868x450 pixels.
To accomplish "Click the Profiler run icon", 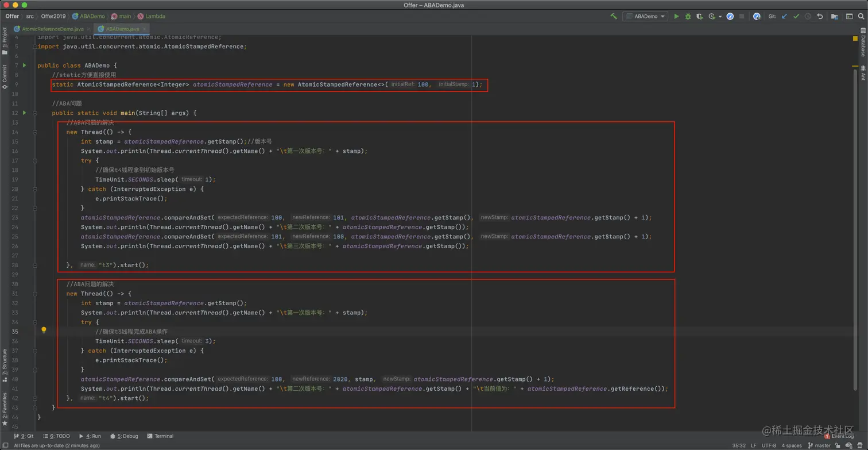I will pos(712,16).
